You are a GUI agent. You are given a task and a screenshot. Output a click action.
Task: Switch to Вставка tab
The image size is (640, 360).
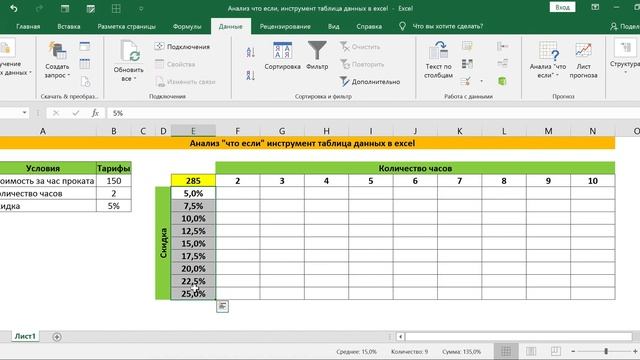69,27
